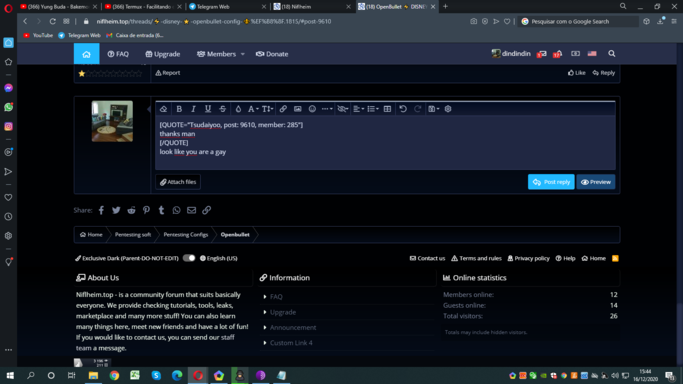This screenshot has width=683, height=384.
Task: Open the insert more options dropdown
Action: click(327, 109)
